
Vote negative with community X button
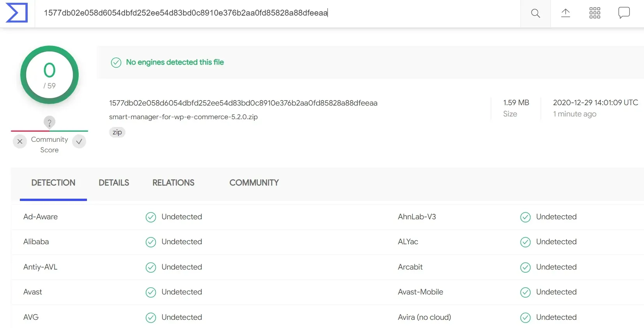20,141
